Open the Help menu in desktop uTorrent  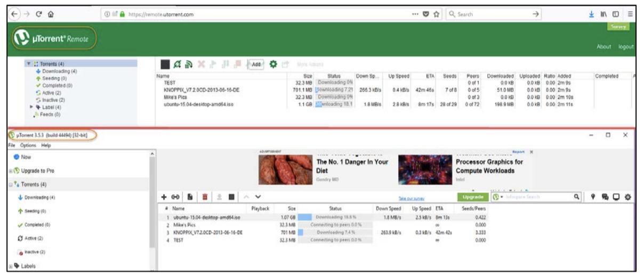[46, 145]
